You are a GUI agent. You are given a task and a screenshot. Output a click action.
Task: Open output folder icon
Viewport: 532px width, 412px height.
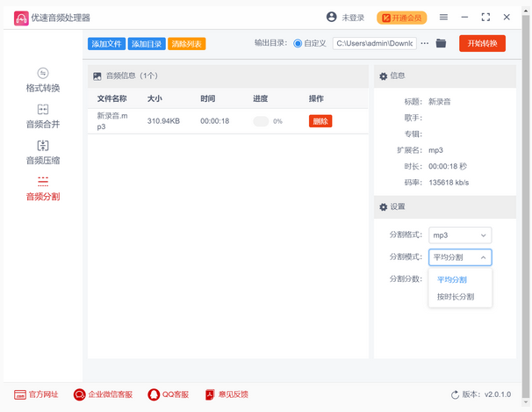[441, 43]
